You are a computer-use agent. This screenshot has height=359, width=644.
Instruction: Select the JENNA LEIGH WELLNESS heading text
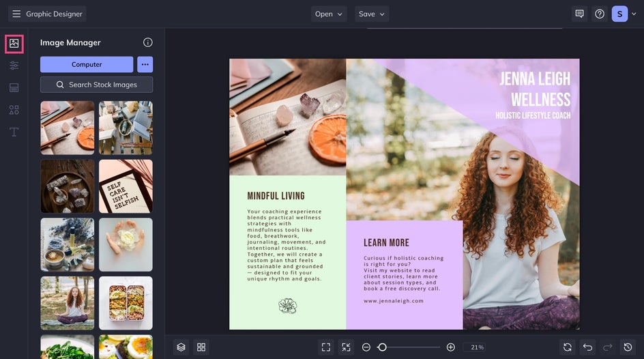tap(535, 89)
